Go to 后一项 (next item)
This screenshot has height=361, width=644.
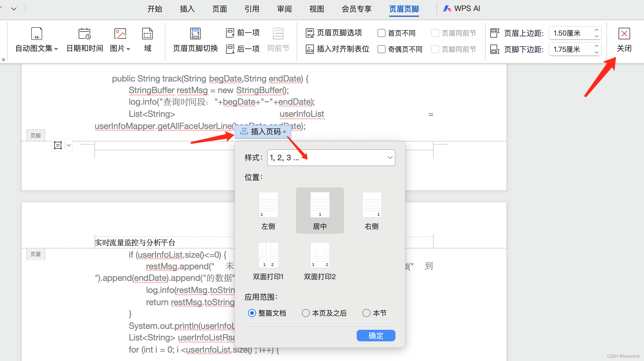[x=243, y=49]
